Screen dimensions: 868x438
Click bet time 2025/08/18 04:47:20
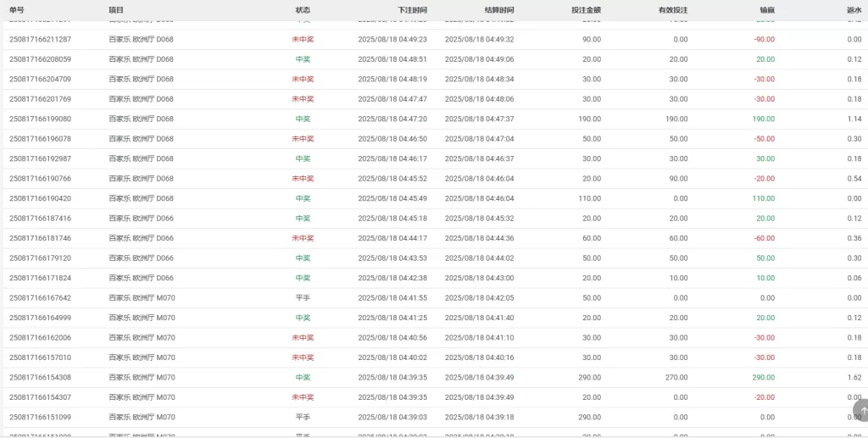pos(392,119)
